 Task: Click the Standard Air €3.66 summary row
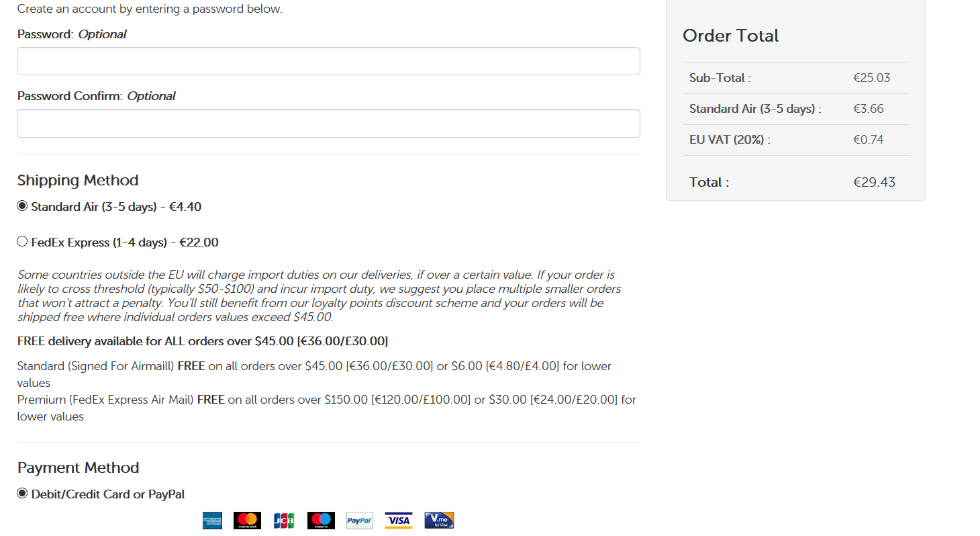click(796, 109)
